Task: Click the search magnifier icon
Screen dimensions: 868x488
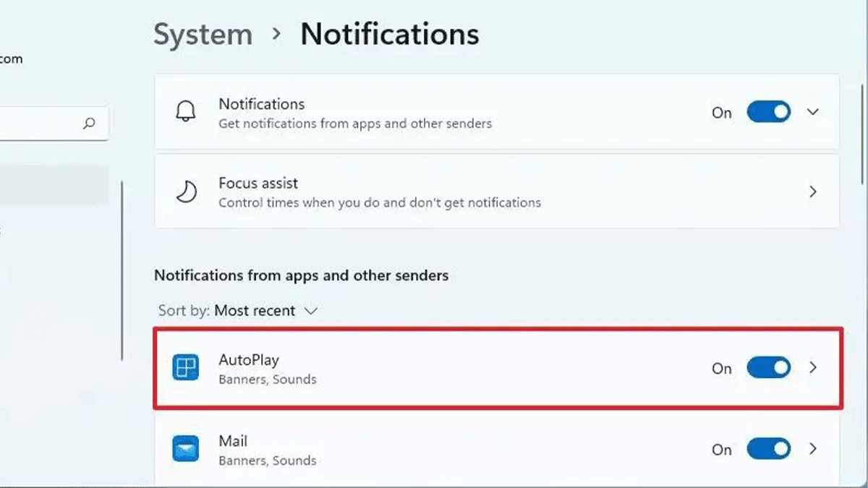Action: pyautogui.click(x=89, y=124)
